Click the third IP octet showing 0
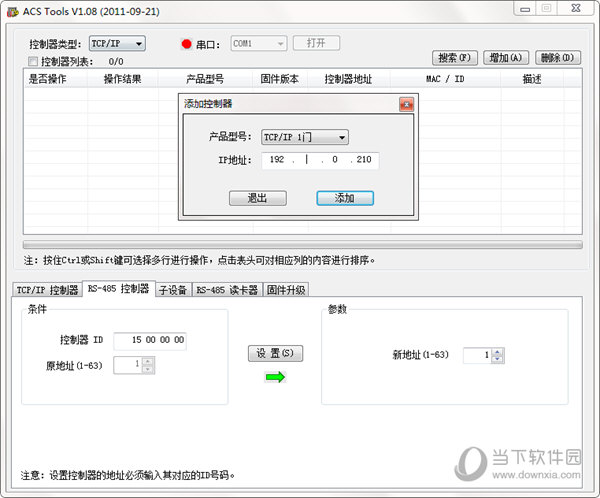Screen dimensions: 600x498 (335, 160)
